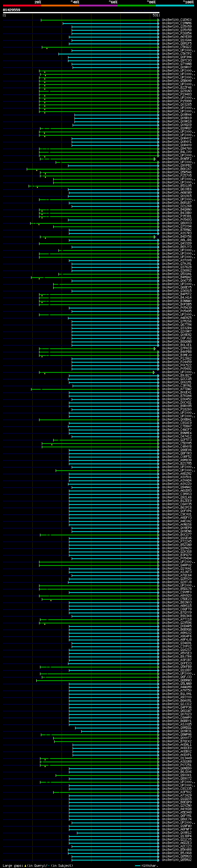Select the white query bar under AV429559

point(81,12)
